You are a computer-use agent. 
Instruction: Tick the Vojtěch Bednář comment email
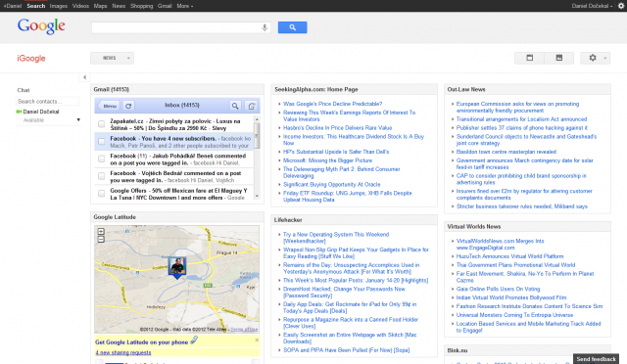(102, 176)
